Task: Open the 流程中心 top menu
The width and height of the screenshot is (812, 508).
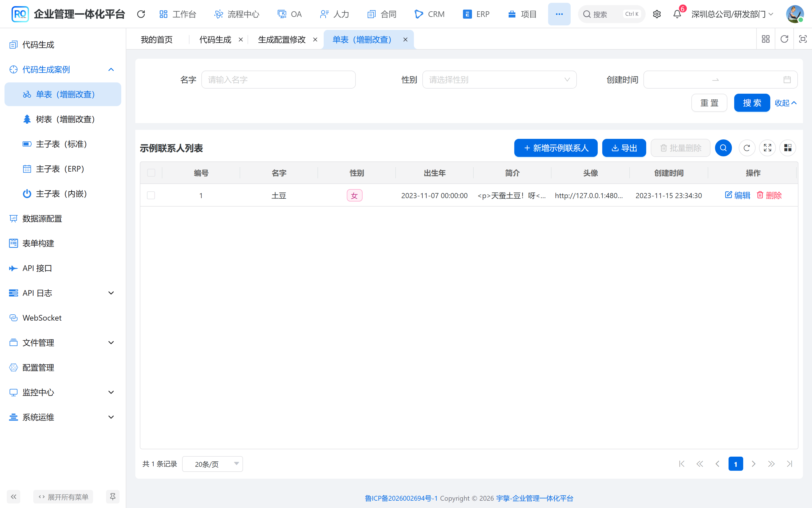Action: (237, 14)
